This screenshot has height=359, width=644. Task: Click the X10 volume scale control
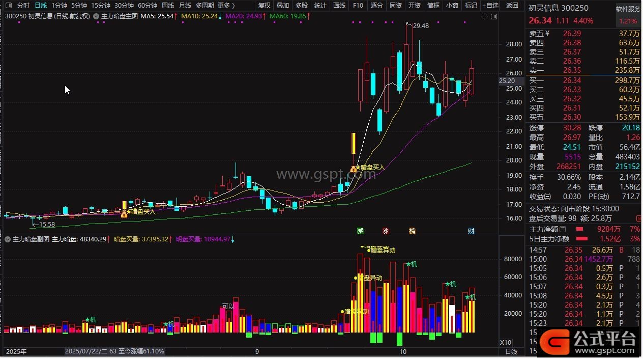click(x=506, y=342)
